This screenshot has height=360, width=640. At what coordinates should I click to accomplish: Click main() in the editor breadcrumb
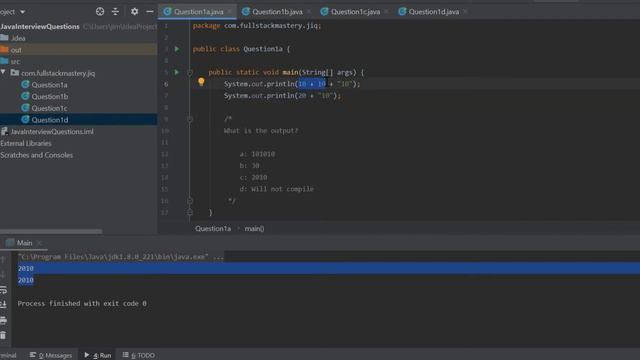[254, 229]
